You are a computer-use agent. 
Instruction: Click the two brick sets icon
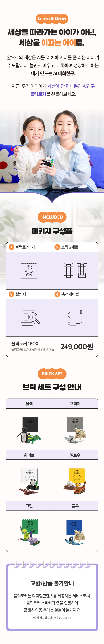click(x=75, y=270)
